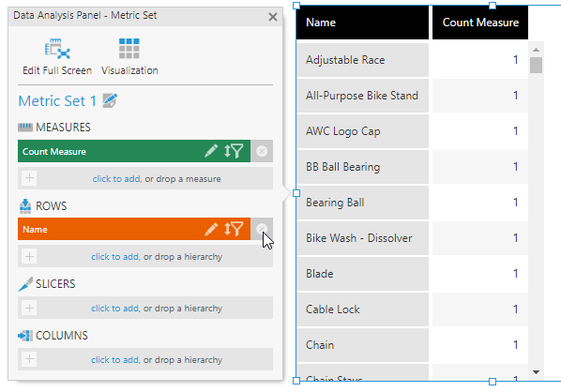
Task: Click 'click to add' link under Slicers
Action: click(114, 309)
